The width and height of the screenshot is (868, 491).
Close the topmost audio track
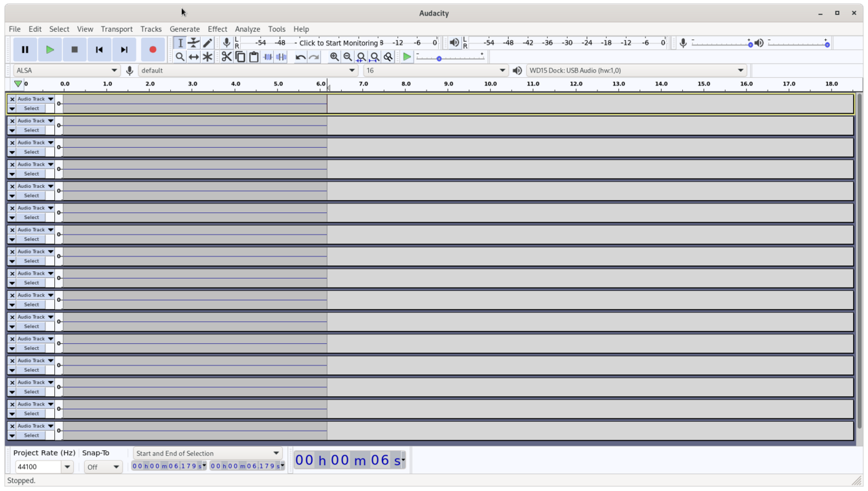(12, 99)
